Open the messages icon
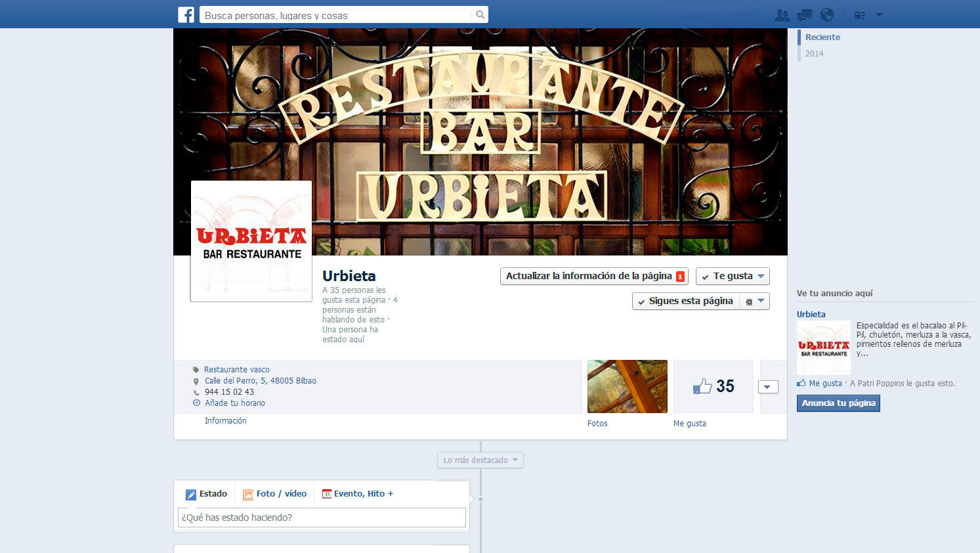The image size is (980, 553). [804, 15]
